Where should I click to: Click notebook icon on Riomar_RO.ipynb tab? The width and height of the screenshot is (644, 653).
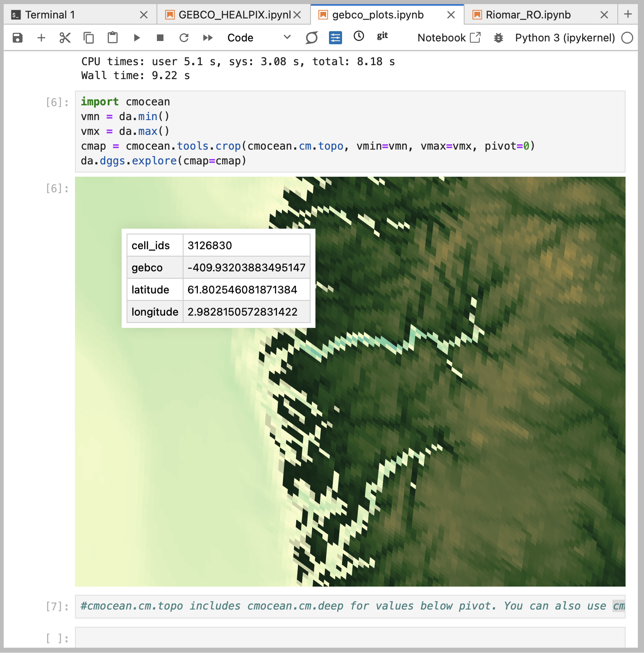point(477,15)
